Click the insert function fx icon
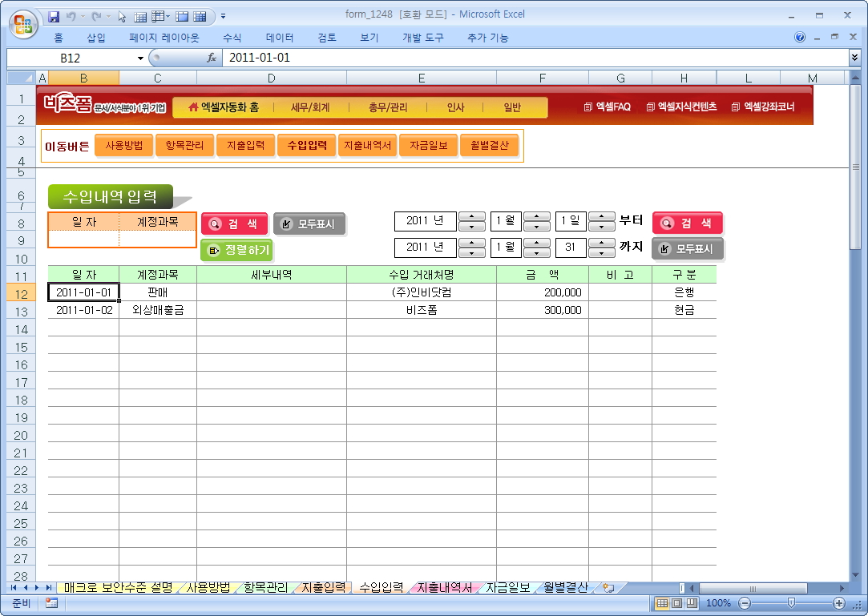Viewport: 868px width, 616px height. point(212,58)
